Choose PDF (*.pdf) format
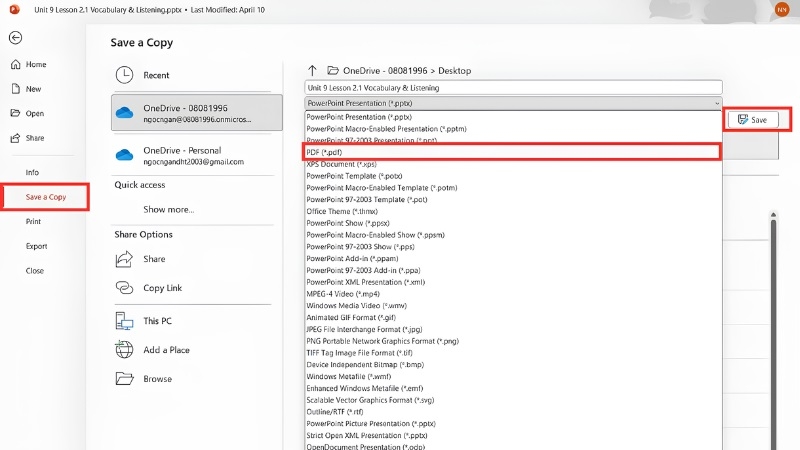 pyautogui.click(x=512, y=152)
